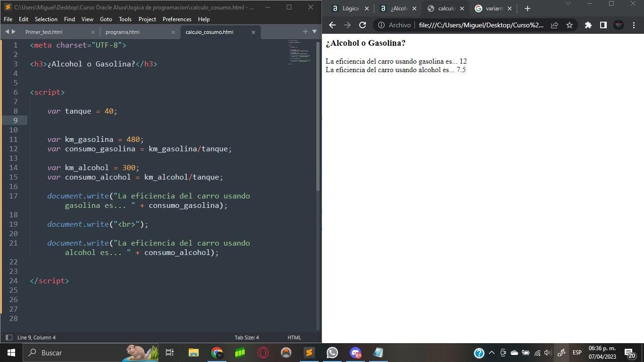Click the forward navigation arrow in Chrome

(347, 25)
